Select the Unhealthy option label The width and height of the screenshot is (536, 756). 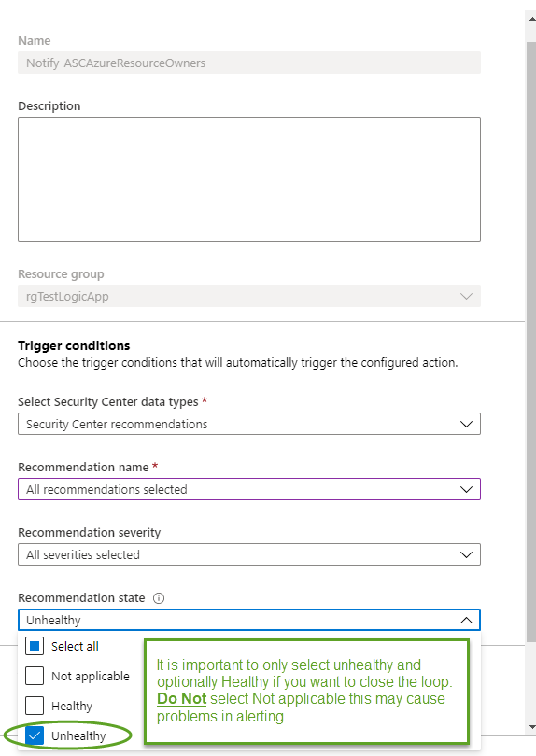[78, 736]
